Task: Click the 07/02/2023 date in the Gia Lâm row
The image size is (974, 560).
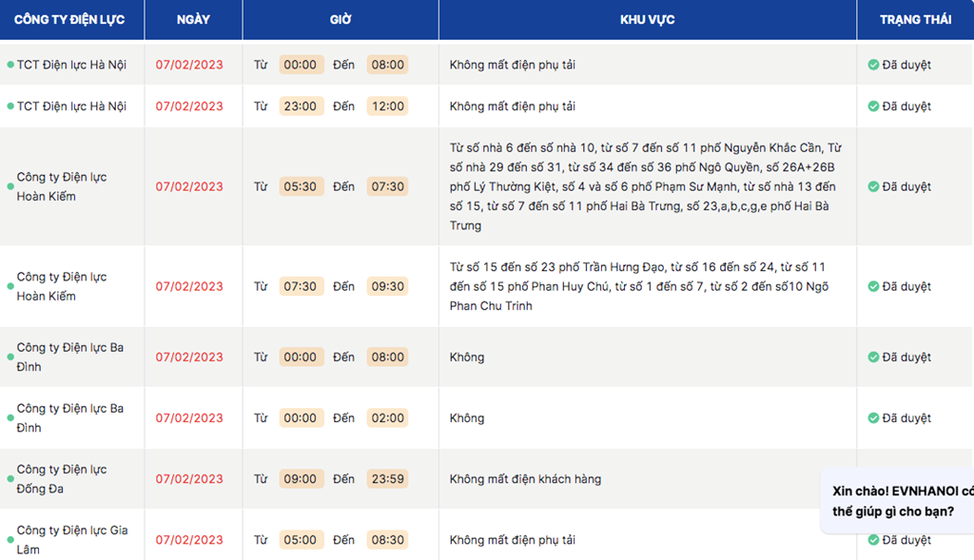Action: coord(189,539)
